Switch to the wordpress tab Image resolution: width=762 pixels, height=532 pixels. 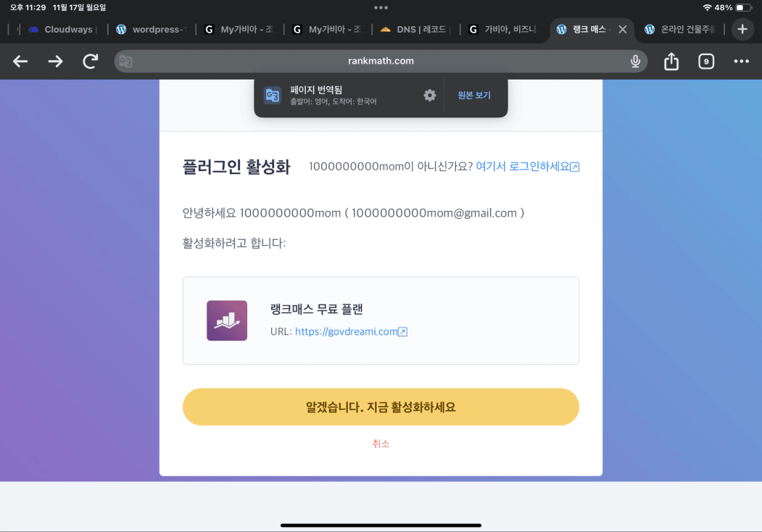point(152,30)
